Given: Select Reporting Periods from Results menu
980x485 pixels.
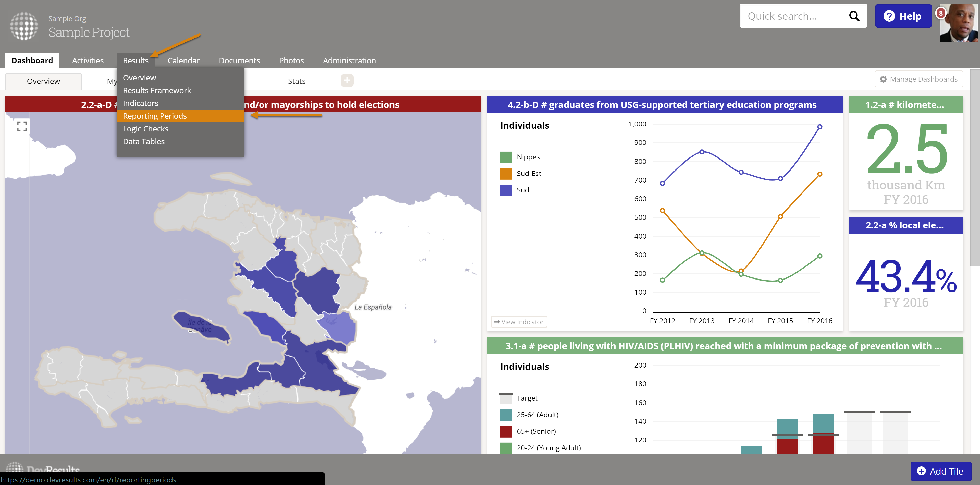Looking at the screenshot, I should [155, 116].
